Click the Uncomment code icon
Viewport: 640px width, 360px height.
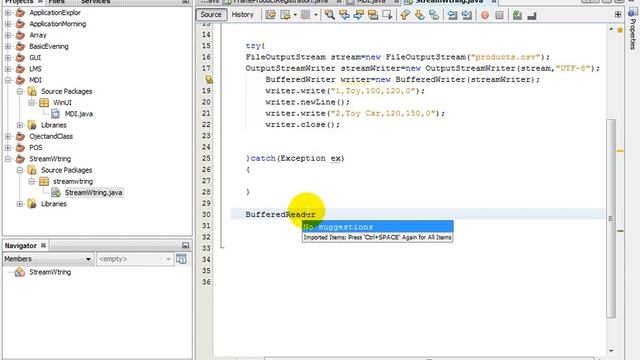531,15
